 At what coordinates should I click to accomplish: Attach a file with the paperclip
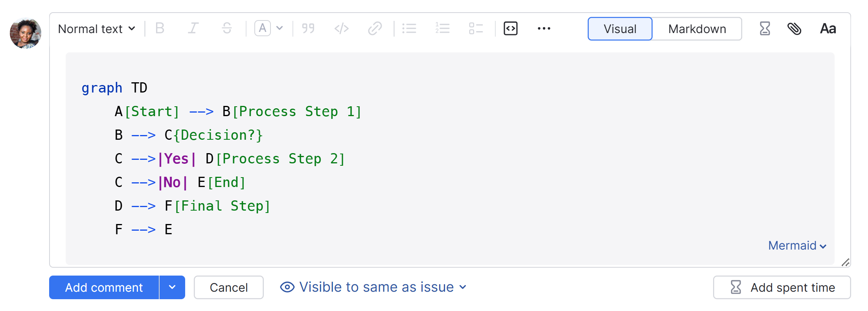pyautogui.click(x=794, y=28)
